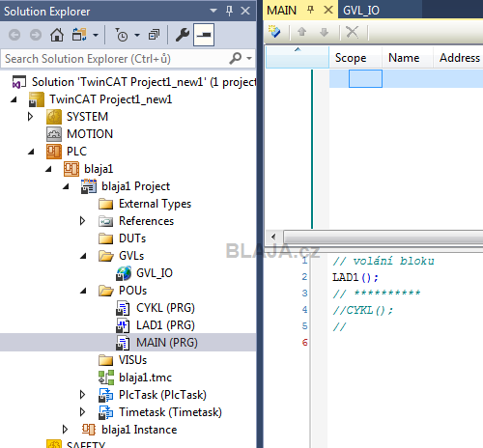Viewport: 483px width, 448px height.
Task: Click the Search Solution Explorer input field
Action: pos(113,59)
